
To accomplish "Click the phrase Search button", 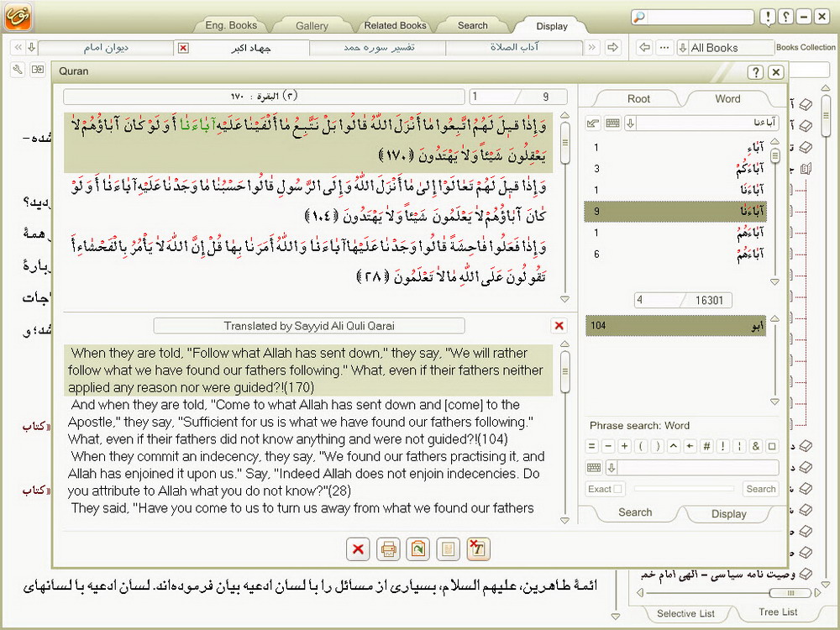I will click(761, 489).
